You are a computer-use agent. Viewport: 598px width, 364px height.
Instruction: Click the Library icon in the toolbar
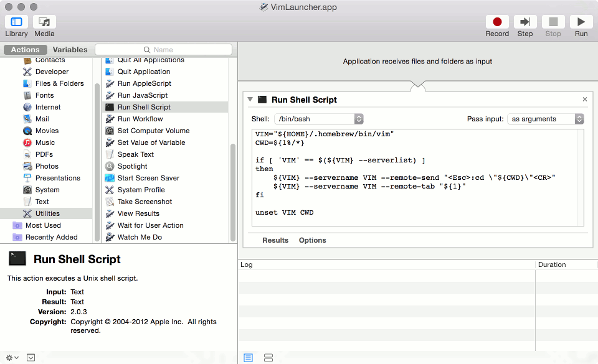pyautogui.click(x=16, y=25)
